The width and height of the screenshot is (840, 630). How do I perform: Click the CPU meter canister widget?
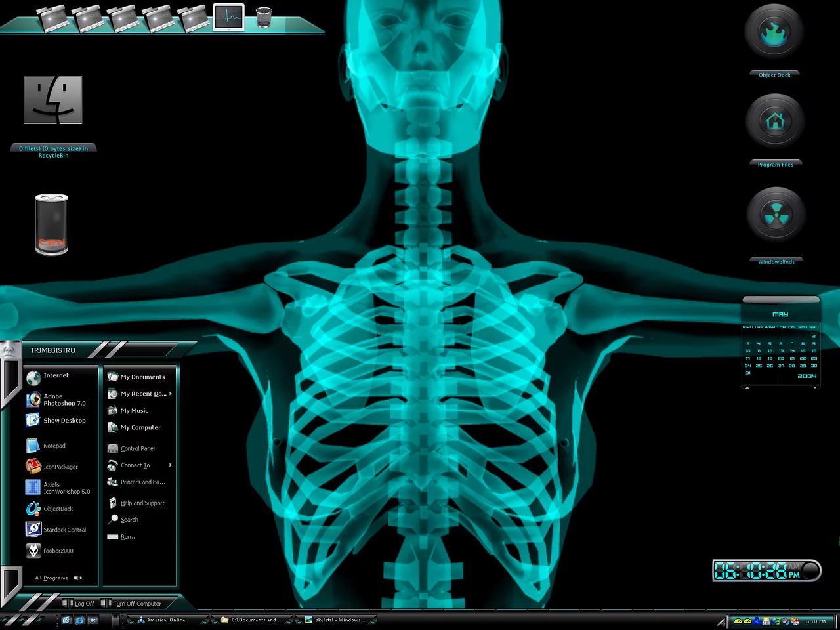click(52, 224)
